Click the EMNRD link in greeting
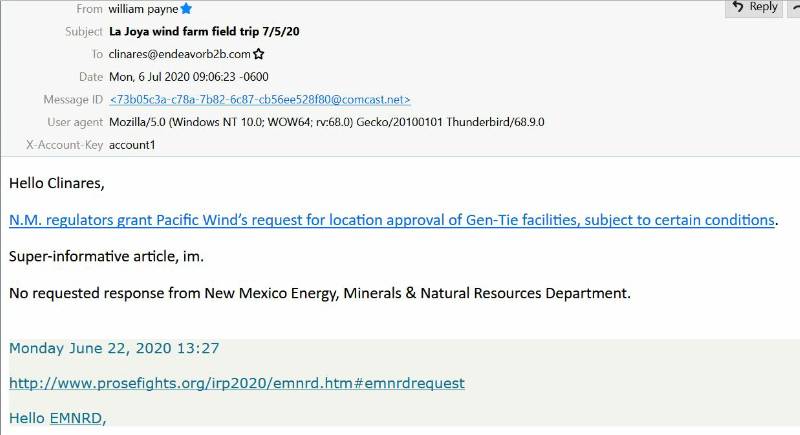The height and width of the screenshot is (435, 800). 76,418
